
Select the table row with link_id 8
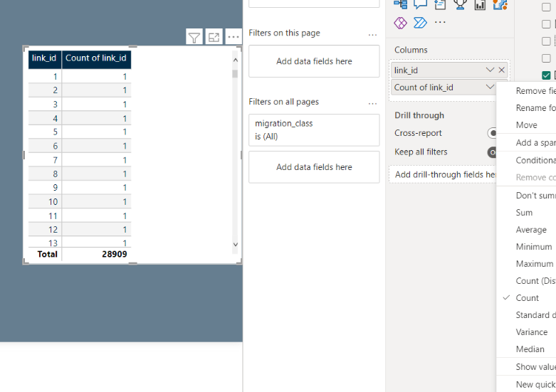pos(80,174)
